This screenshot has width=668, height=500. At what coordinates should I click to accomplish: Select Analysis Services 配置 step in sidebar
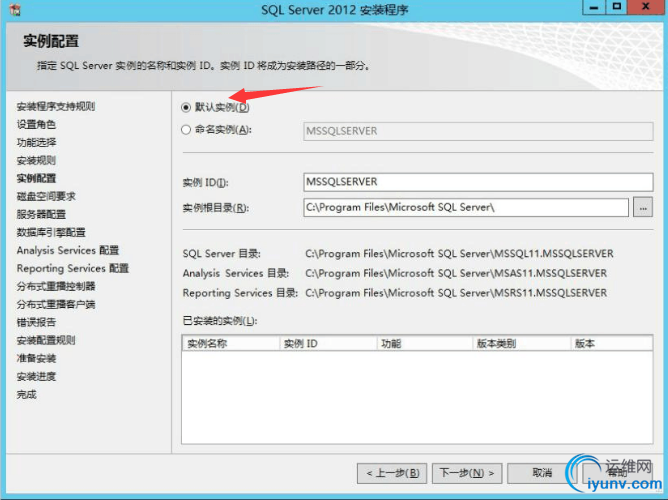68,250
